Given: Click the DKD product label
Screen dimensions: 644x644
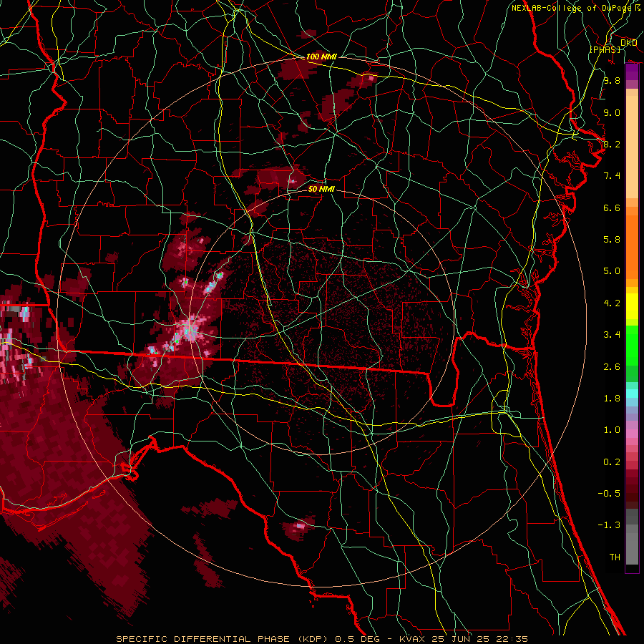Looking at the screenshot, I should pyautogui.click(x=629, y=43).
